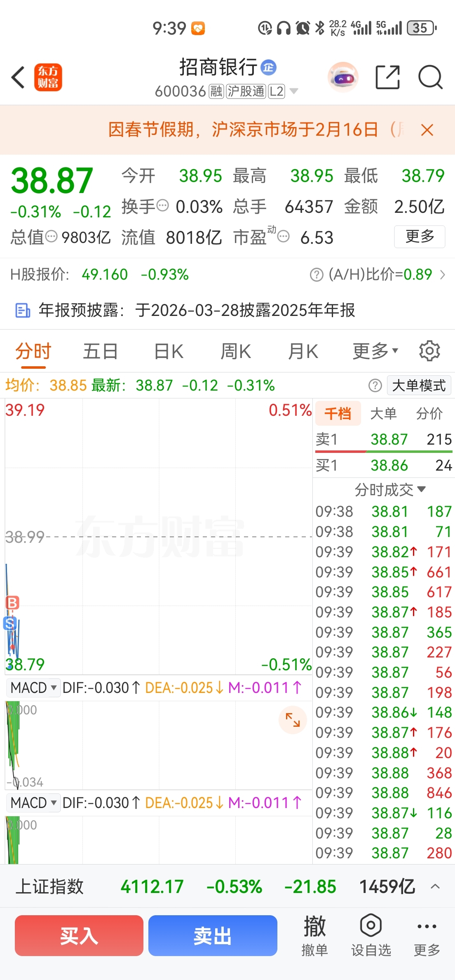
Task: Tap the trade row with volume 661
Action: 384,572
